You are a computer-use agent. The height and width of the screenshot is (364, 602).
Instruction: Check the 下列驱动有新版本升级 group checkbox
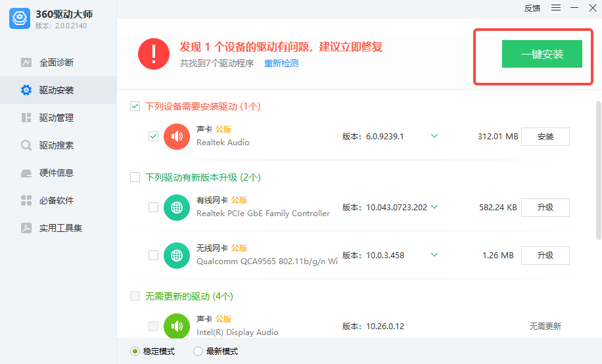tap(135, 177)
